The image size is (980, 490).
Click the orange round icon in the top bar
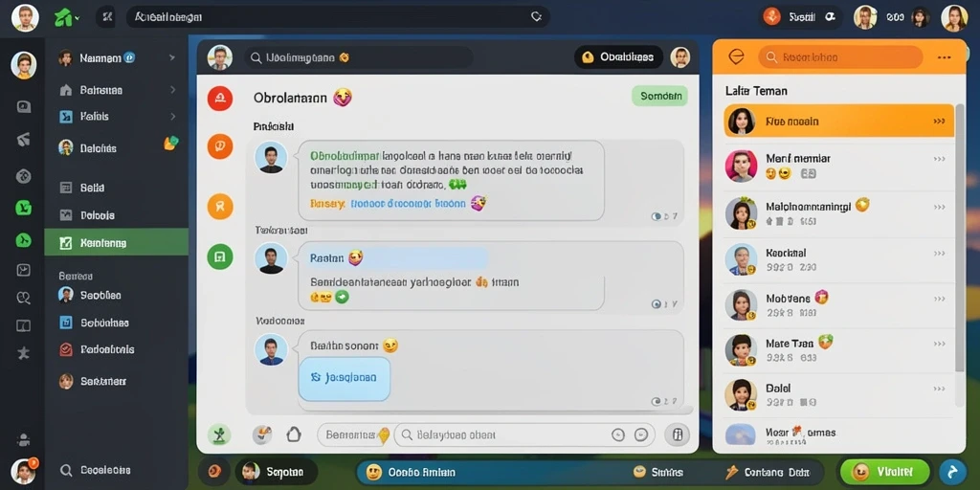click(772, 17)
